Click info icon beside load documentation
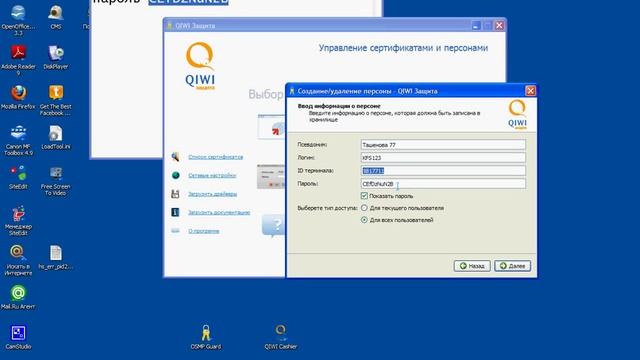640x360 pixels. pyautogui.click(x=176, y=212)
